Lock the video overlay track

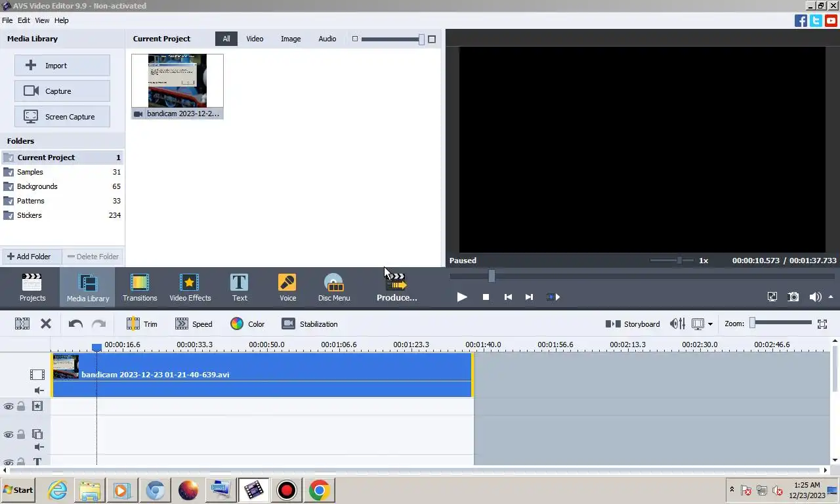pyautogui.click(x=21, y=434)
